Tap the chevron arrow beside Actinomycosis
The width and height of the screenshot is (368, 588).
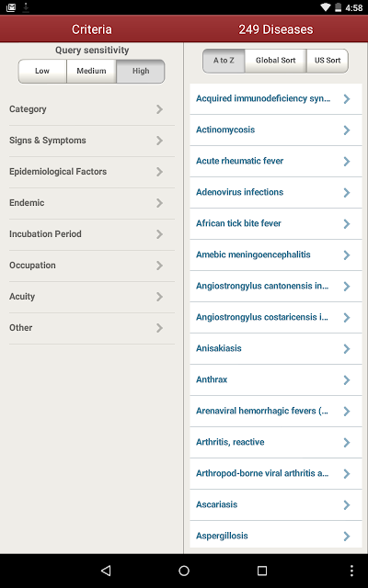point(347,130)
